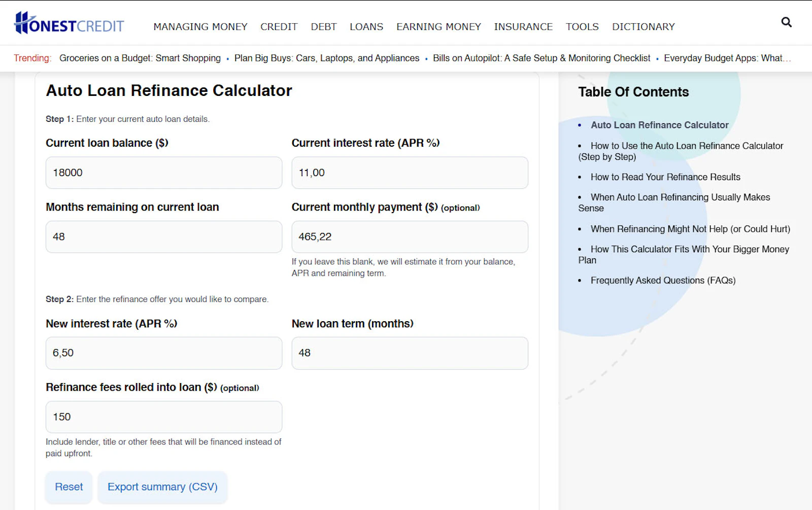Open the Managing Money menu
Image resolution: width=812 pixels, height=510 pixels.
(200, 26)
